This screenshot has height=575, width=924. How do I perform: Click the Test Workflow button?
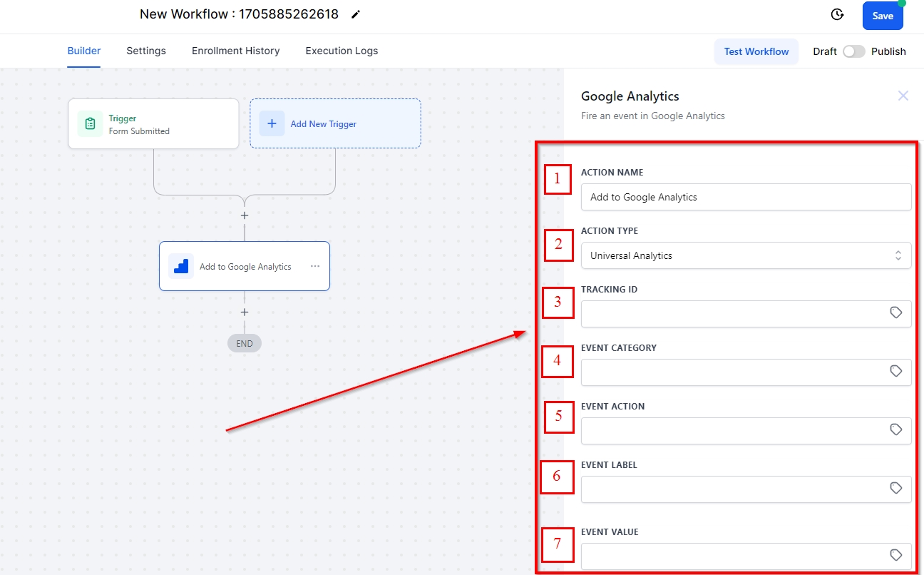(x=756, y=51)
